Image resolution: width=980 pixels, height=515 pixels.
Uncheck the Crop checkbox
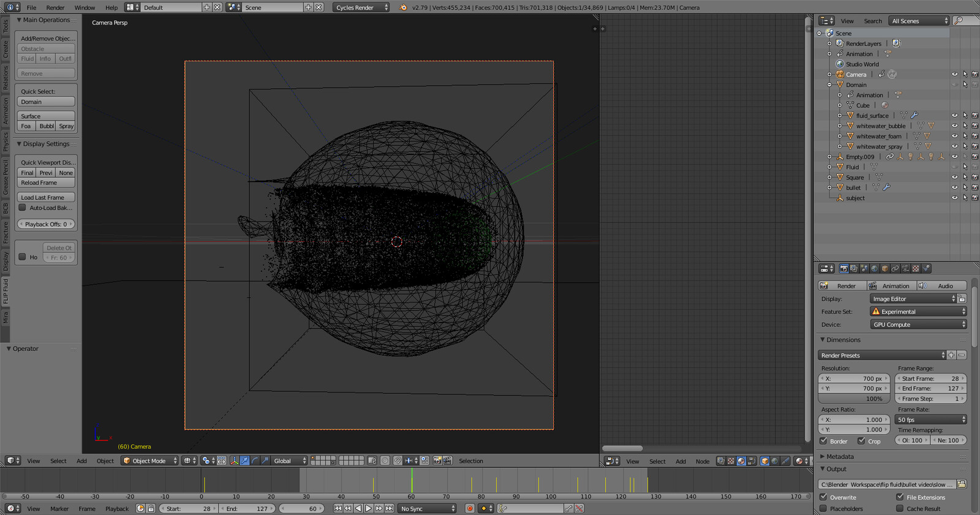pyautogui.click(x=861, y=441)
